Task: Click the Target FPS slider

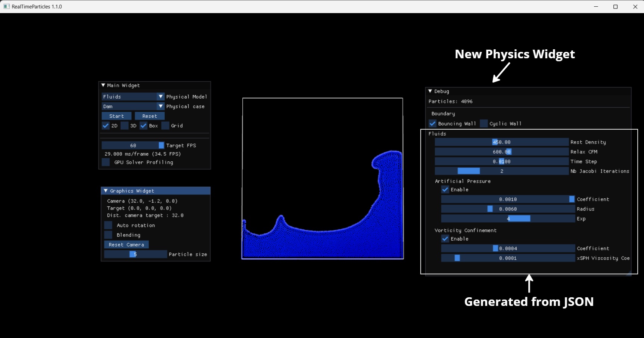Action: point(133,145)
